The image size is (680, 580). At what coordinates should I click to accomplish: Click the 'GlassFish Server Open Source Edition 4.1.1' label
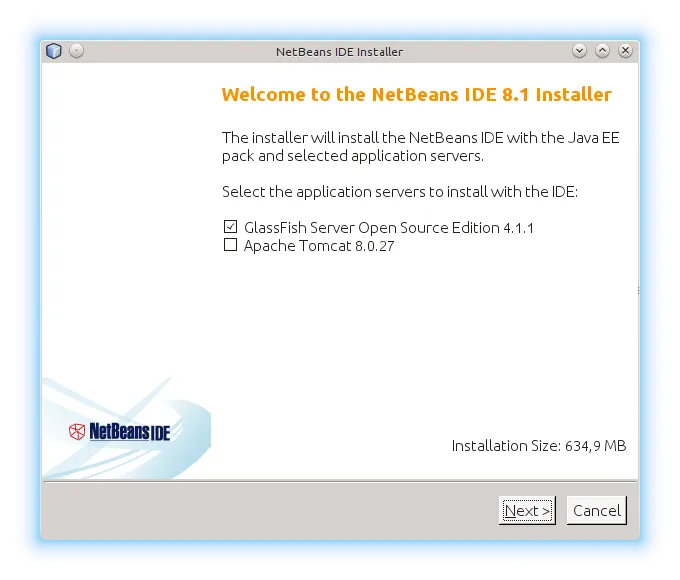(389, 228)
